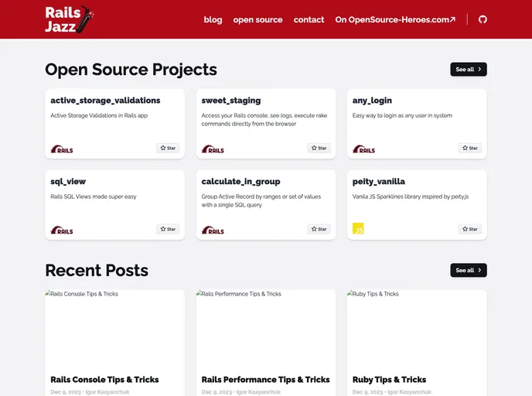Click 'Access your Rails console' description text

pos(264,119)
